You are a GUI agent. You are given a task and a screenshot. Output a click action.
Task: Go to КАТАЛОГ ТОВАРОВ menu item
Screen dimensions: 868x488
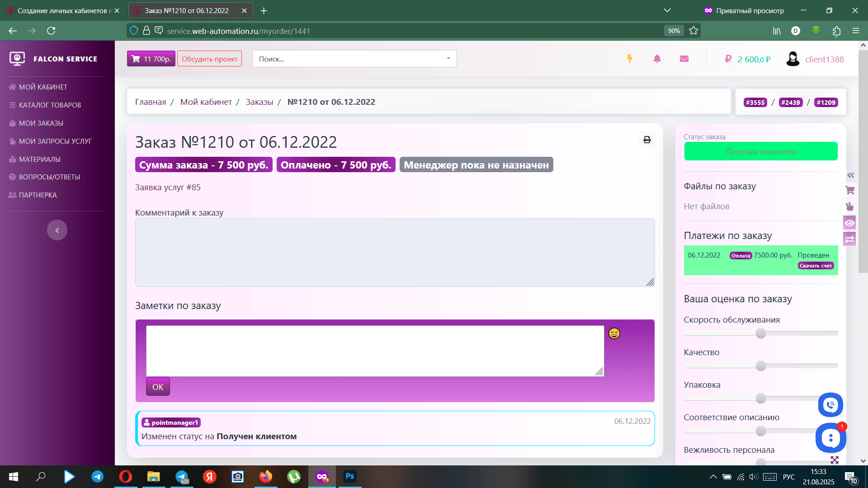tap(50, 105)
